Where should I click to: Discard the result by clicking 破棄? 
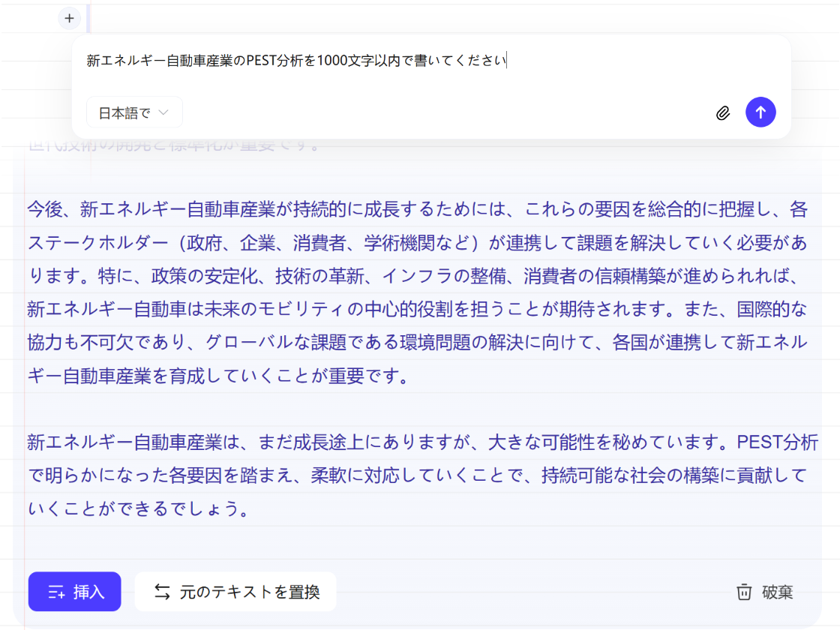point(765,592)
